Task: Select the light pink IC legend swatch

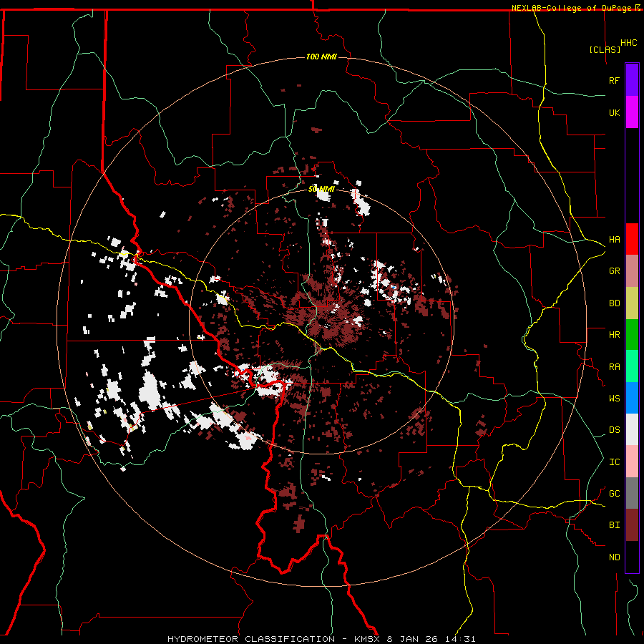Action: 632,462
